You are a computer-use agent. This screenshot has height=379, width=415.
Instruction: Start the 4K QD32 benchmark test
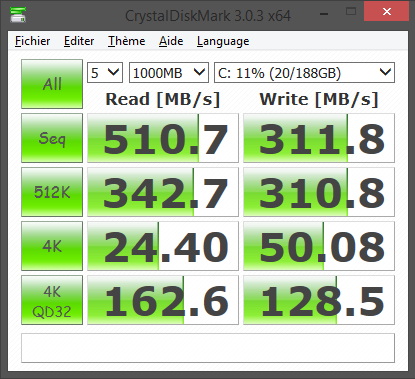point(52,300)
